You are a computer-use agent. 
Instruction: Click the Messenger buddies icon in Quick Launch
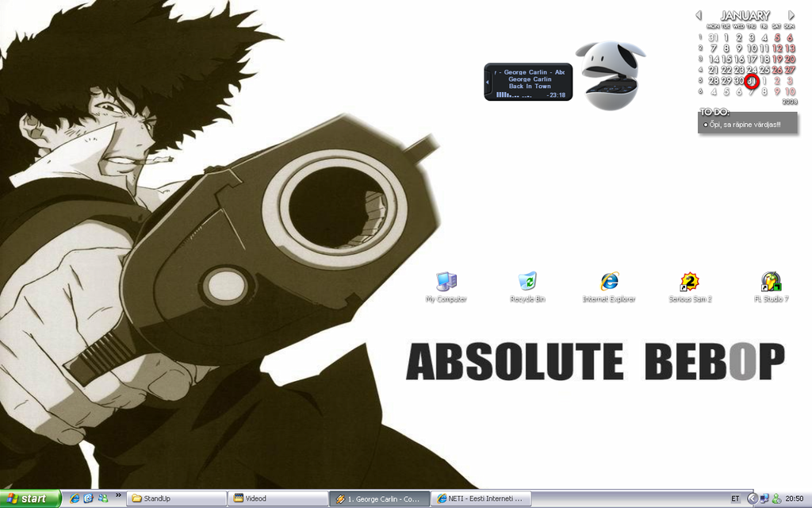(103, 498)
